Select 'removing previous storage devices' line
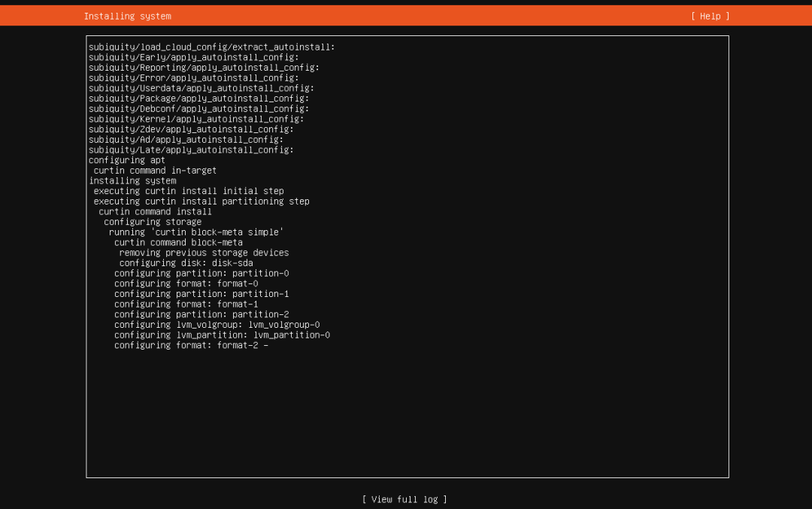The width and height of the screenshot is (812, 509). tap(204, 253)
